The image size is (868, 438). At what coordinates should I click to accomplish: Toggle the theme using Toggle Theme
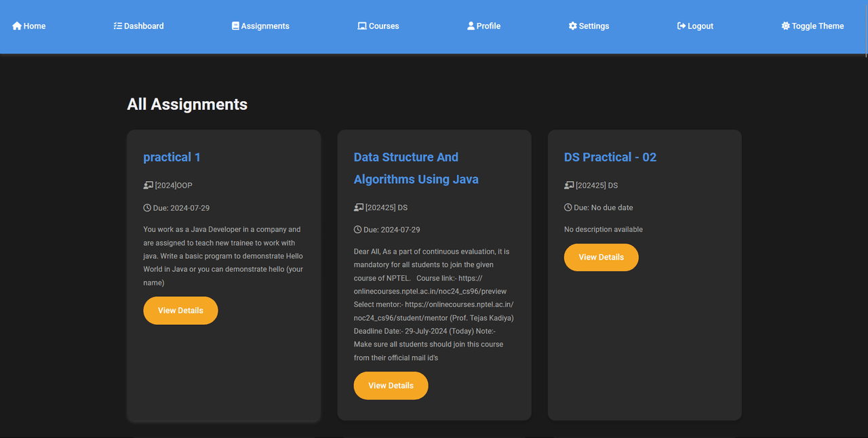click(x=817, y=26)
